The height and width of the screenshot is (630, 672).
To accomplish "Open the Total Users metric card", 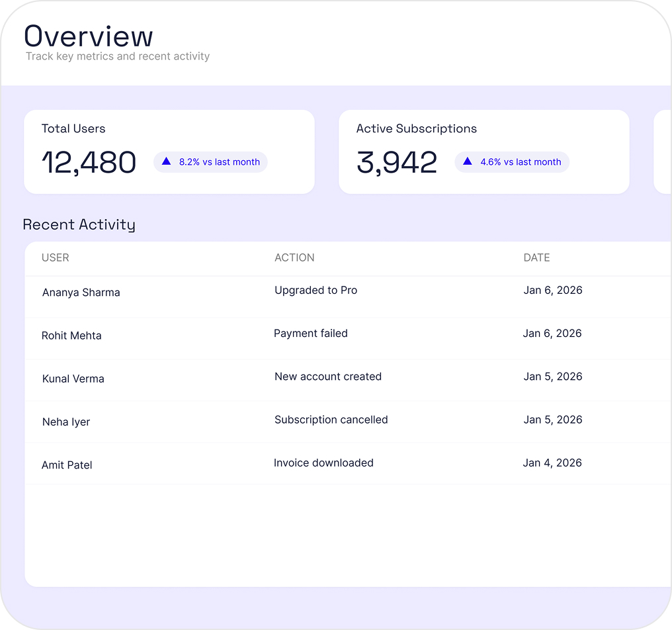I will click(x=169, y=152).
